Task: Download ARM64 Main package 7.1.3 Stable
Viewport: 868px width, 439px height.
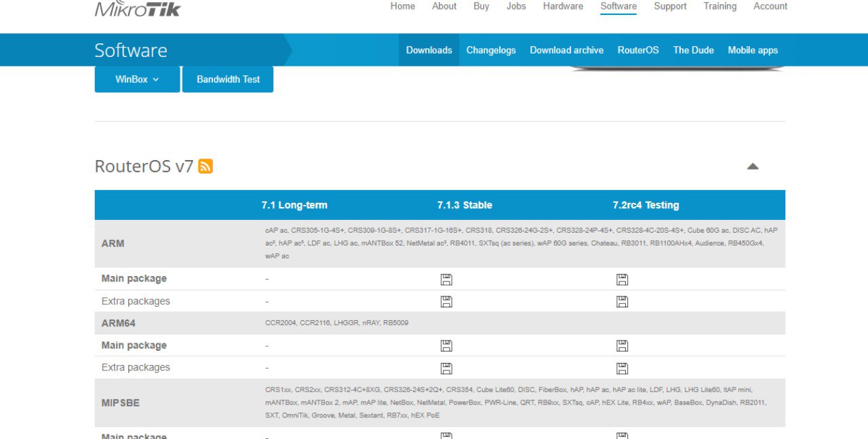Action: (x=446, y=345)
